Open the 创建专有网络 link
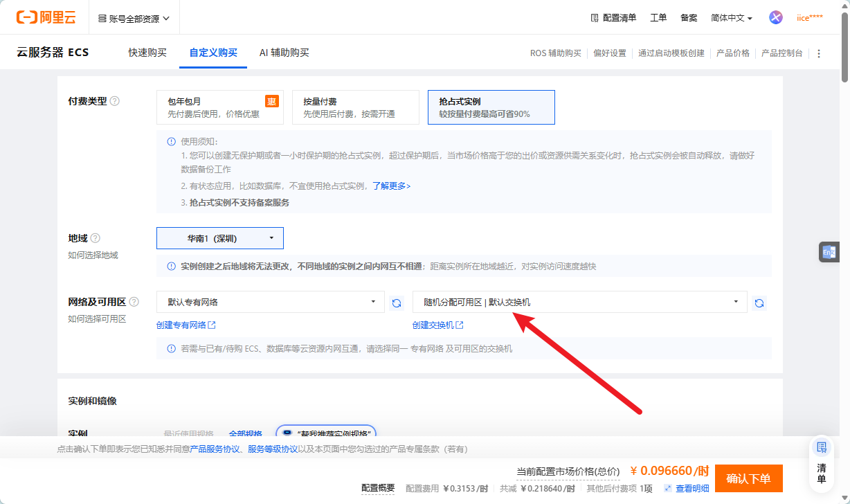The image size is (850, 504). (x=186, y=325)
